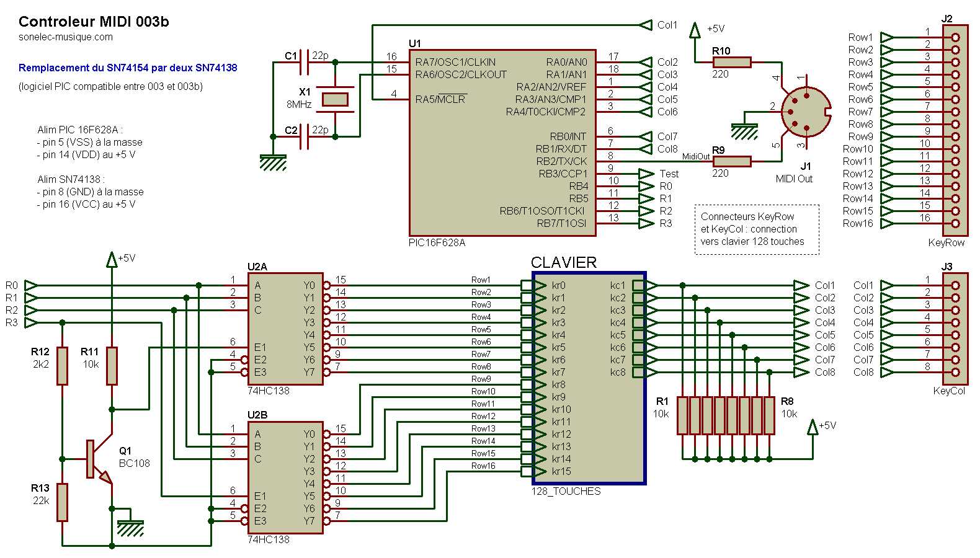The width and height of the screenshot is (980, 558).
Task: Click the 'KeyCol' label under J3
Action: pos(949,391)
